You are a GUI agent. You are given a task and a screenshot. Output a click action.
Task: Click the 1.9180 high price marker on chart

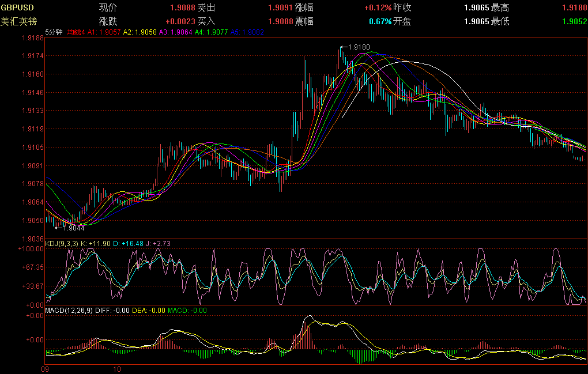(359, 47)
